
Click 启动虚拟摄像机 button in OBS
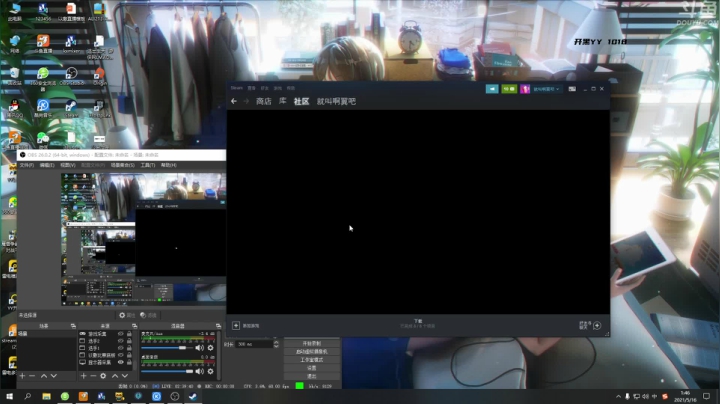pyautogui.click(x=312, y=352)
